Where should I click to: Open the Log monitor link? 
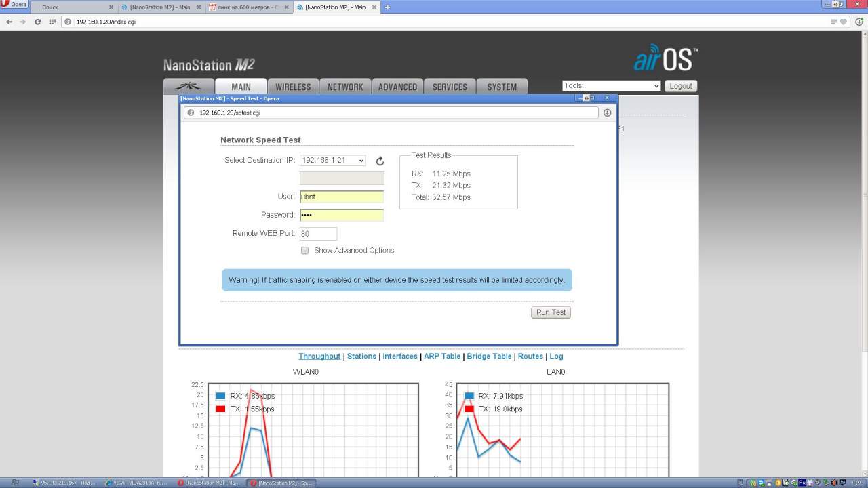click(556, 357)
